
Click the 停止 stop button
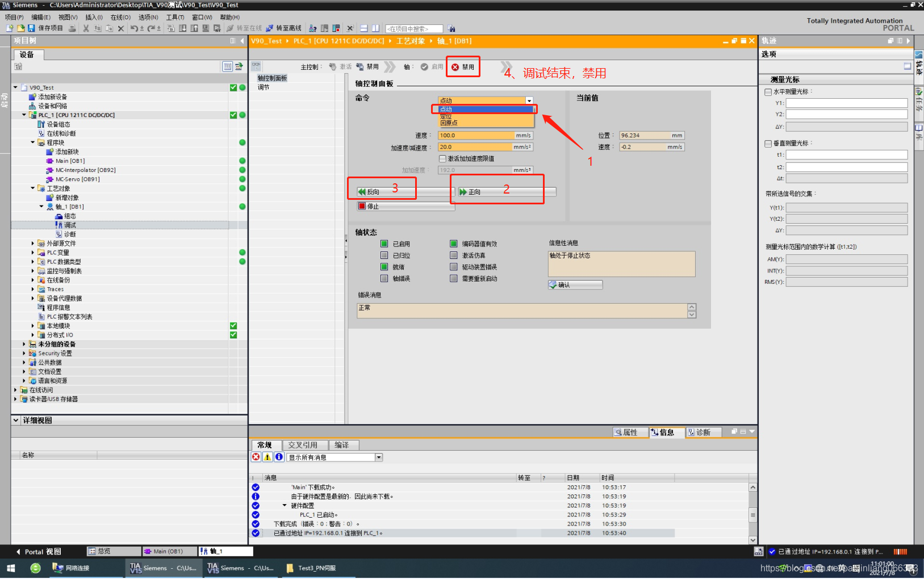tap(405, 207)
